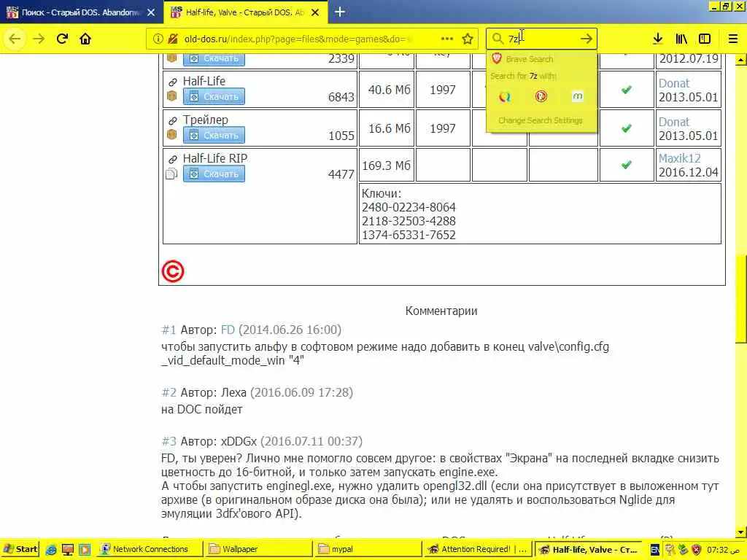This screenshot has width=747, height=560.
Task: Submit search with the arrow button
Action: (x=587, y=39)
